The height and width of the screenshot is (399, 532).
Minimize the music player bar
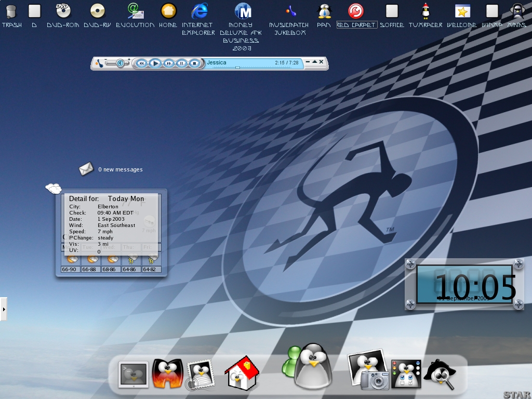[308, 62]
